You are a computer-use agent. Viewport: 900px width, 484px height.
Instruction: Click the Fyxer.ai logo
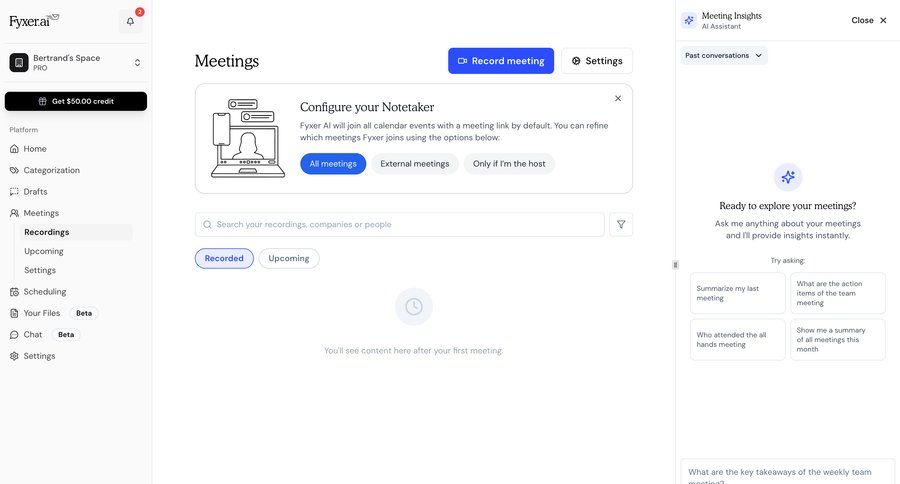click(34, 21)
